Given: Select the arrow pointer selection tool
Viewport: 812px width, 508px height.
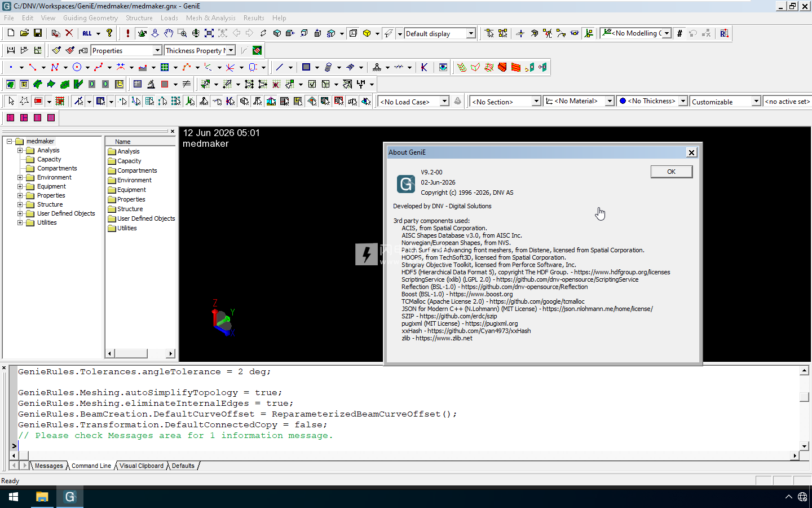Looking at the screenshot, I should pyautogui.click(x=11, y=101).
